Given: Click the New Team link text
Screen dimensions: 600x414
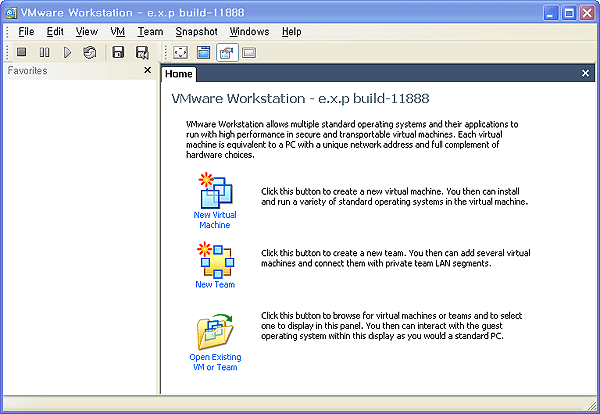Looking at the screenshot, I should click(x=215, y=285).
